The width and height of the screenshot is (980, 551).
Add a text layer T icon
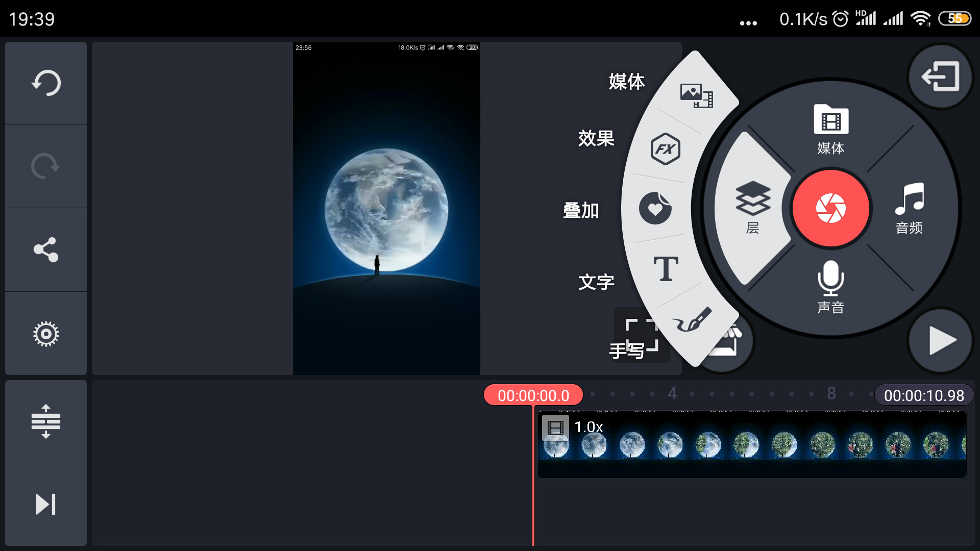(x=666, y=269)
